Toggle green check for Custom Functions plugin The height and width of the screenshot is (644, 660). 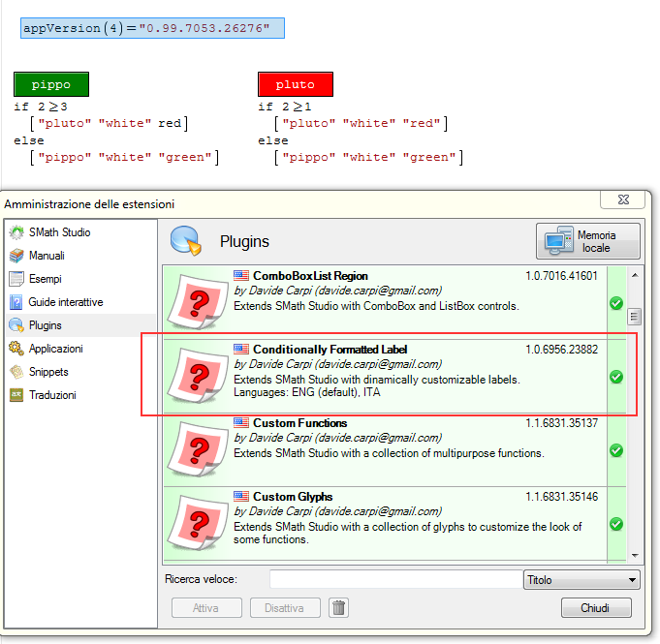click(615, 450)
